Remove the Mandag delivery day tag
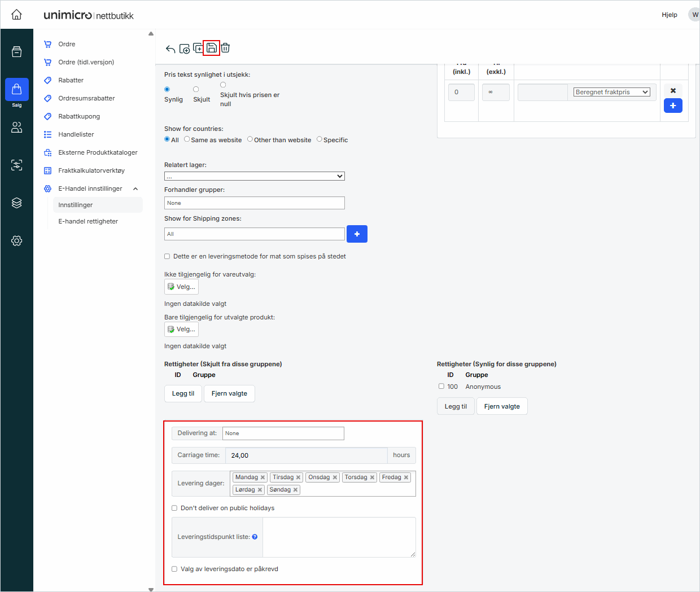 click(x=262, y=477)
